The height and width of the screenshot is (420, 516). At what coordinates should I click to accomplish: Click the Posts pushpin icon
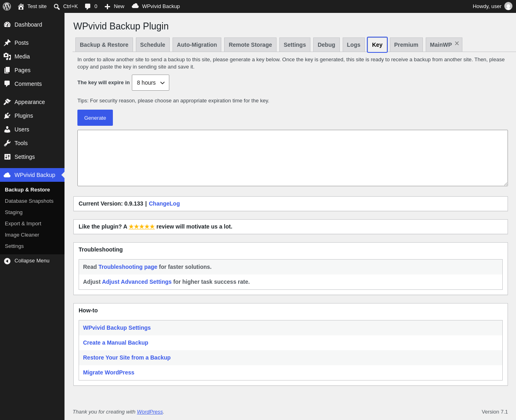[x=7, y=43]
